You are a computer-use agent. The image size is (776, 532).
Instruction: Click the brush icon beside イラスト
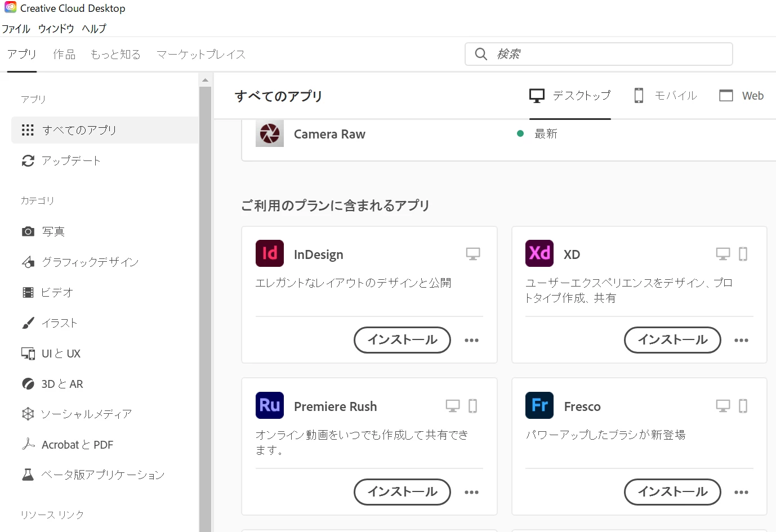click(28, 323)
